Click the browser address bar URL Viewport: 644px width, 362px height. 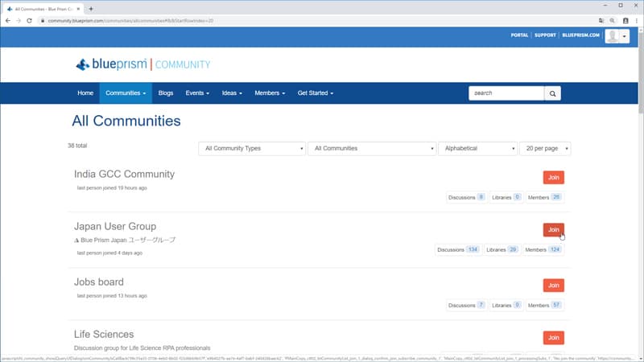click(x=130, y=21)
